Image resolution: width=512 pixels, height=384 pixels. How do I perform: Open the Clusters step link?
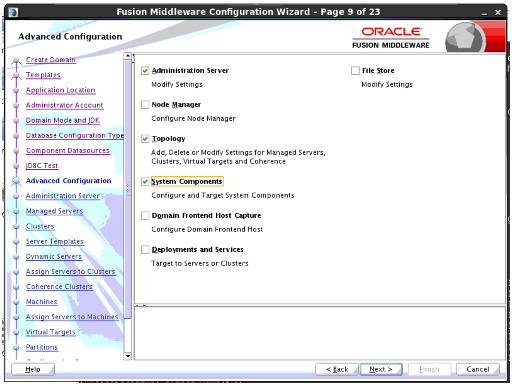pyautogui.click(x=40, y=226)
